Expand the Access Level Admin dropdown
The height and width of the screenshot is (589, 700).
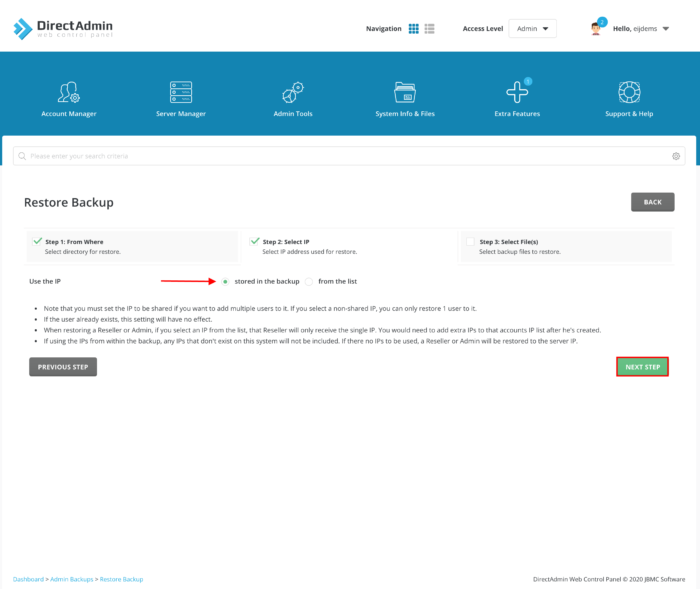[532, 29]
